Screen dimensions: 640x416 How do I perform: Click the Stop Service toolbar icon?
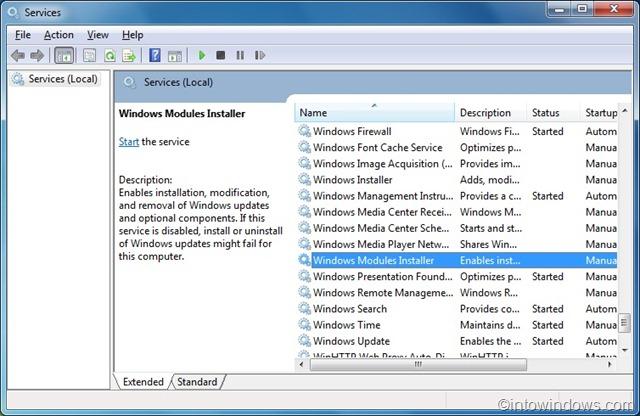click(x=220, y=55)
